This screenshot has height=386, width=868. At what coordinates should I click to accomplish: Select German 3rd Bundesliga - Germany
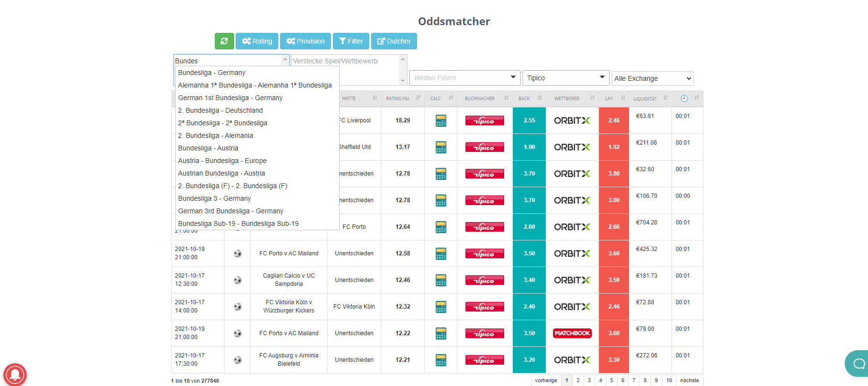(257, 211)
